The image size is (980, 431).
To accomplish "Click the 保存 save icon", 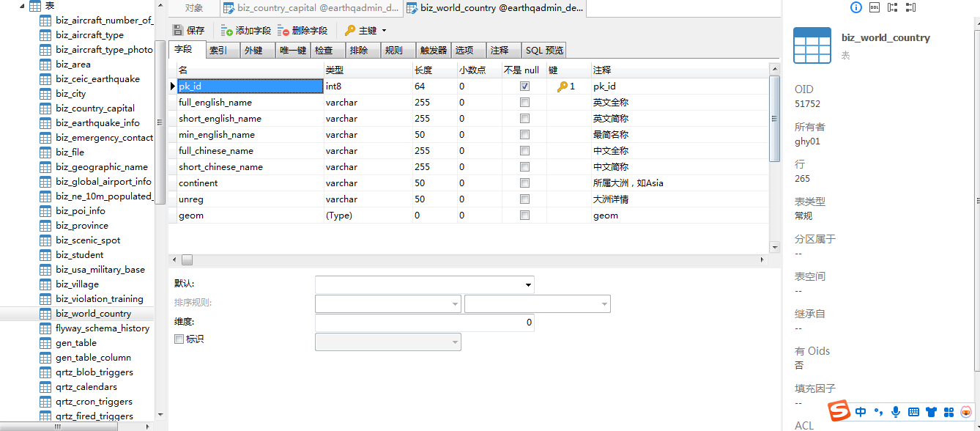I will click(x=177, y=31).
